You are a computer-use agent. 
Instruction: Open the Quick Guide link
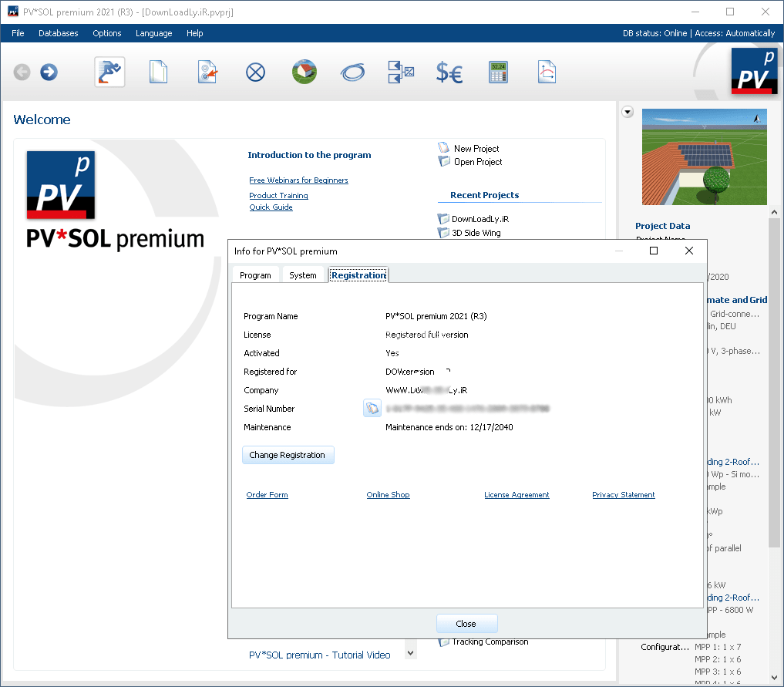tap(271, 207)
